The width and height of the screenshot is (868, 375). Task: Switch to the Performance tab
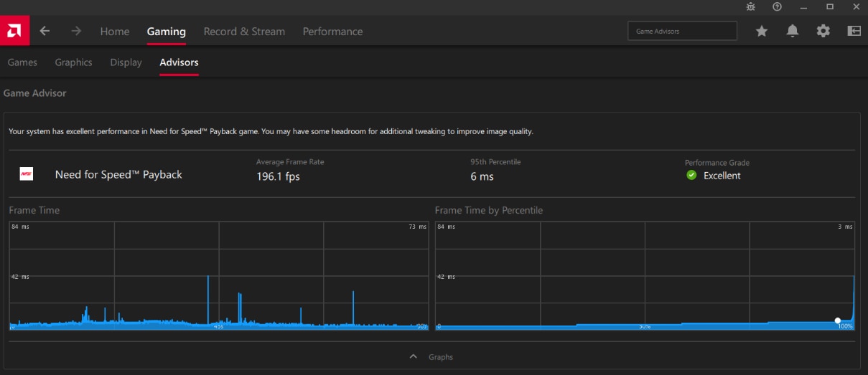332,32
